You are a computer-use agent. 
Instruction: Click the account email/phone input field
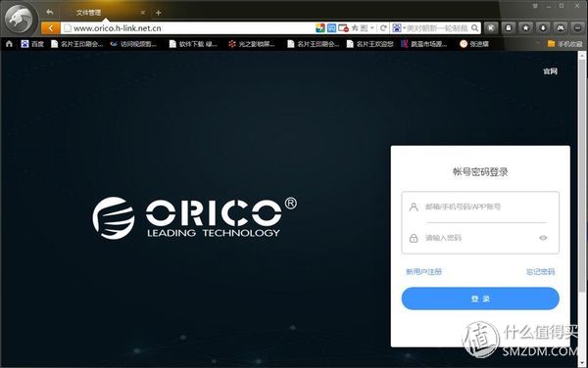point(486,207)
